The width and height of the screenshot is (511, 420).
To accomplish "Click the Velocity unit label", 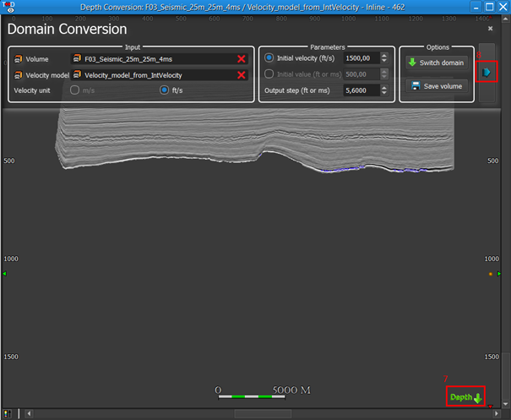I will 32,90.
